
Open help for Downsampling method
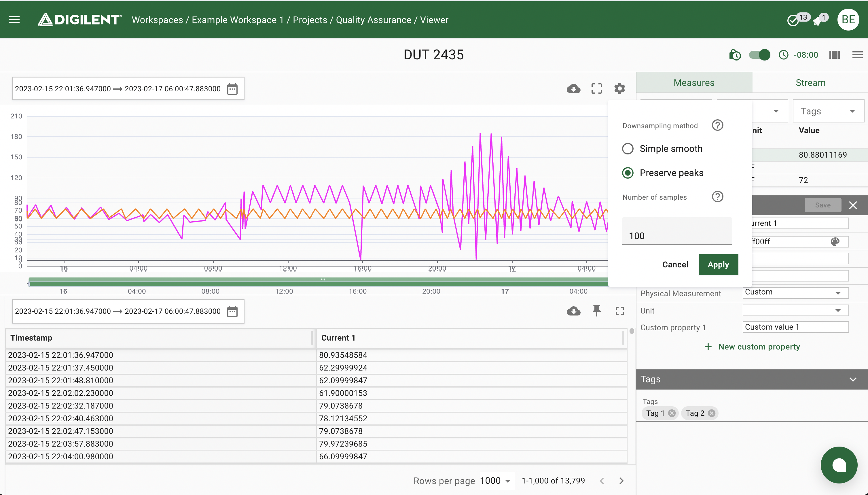[717, 125]
